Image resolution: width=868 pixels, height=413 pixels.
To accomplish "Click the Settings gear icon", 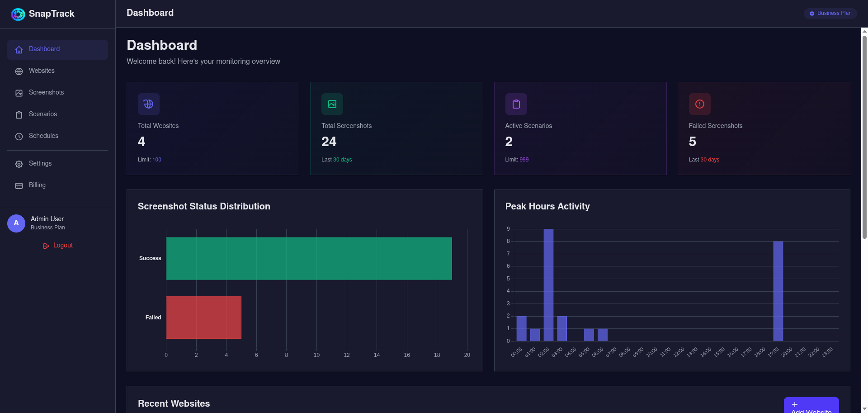I will (x=19, y=164).
